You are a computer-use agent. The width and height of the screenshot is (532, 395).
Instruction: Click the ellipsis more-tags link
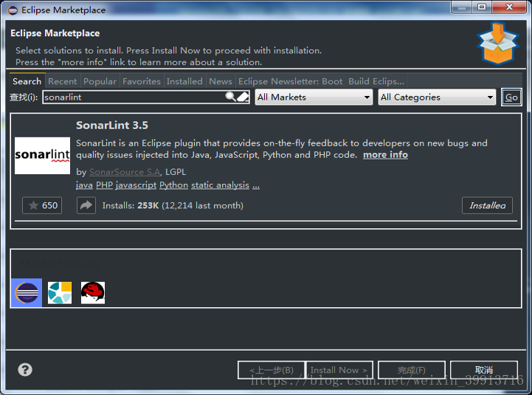click(256, 186)
